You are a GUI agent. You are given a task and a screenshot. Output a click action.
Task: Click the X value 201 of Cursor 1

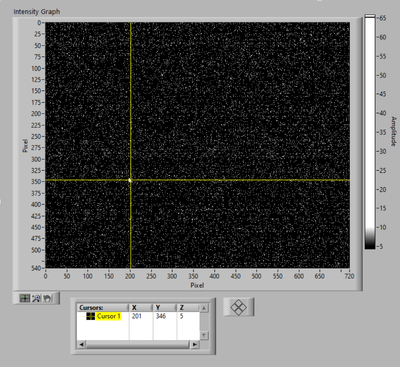click(x=137, y=316)
